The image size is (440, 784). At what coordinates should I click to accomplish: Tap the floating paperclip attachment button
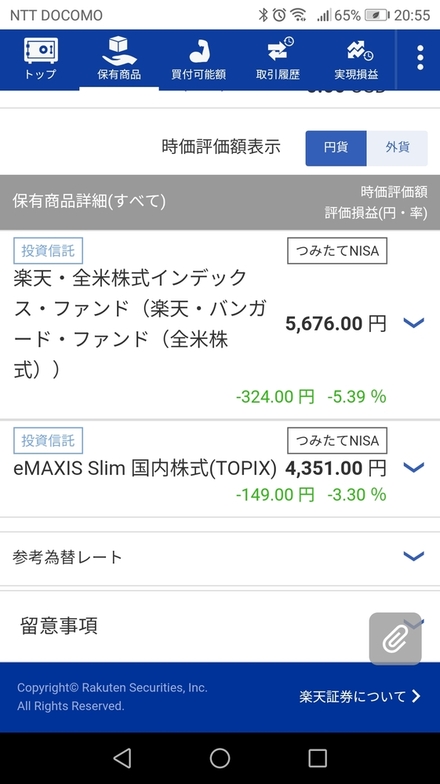click(x=395, y=638)
